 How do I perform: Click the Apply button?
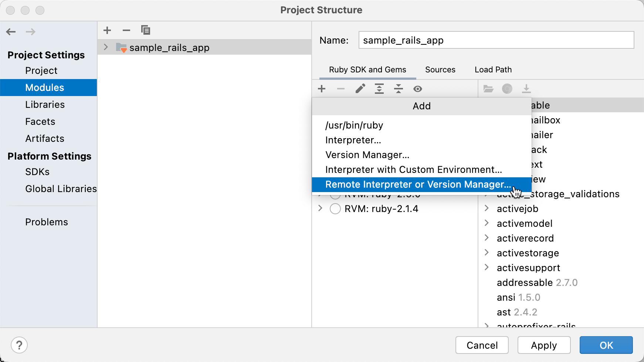pyautogui.click(x=544, y=345)
